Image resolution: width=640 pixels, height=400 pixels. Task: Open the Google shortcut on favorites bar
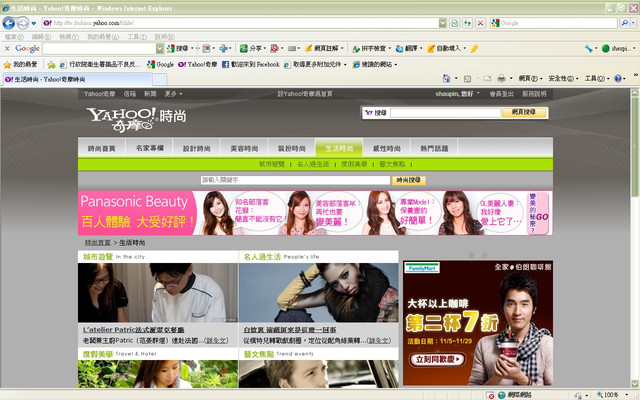click(160, 64)
